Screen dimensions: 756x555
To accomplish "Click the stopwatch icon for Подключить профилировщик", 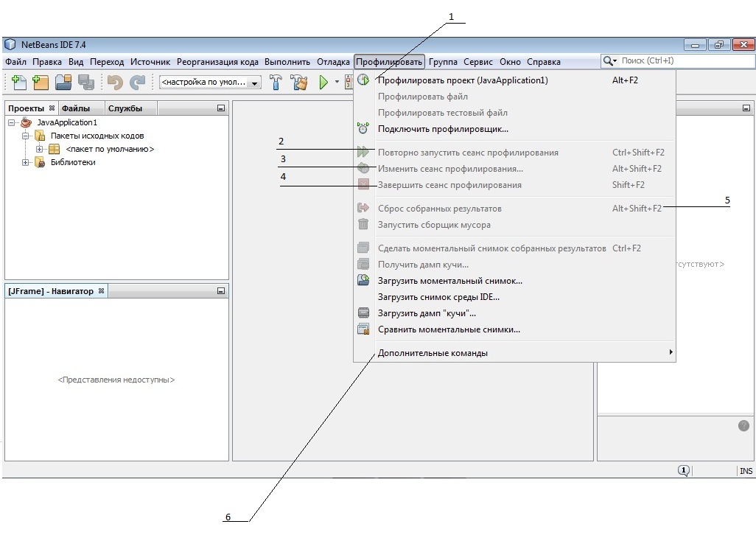I will [x=363, y=128].
